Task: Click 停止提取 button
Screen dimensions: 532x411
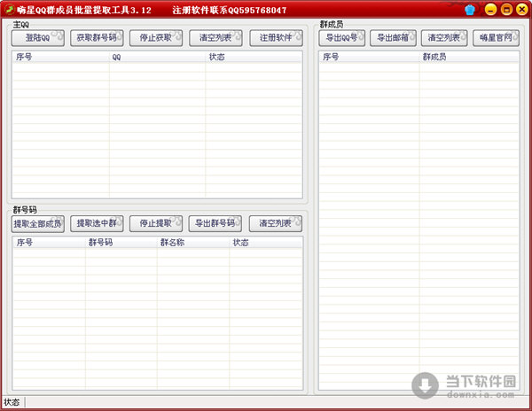Action: 156,223
